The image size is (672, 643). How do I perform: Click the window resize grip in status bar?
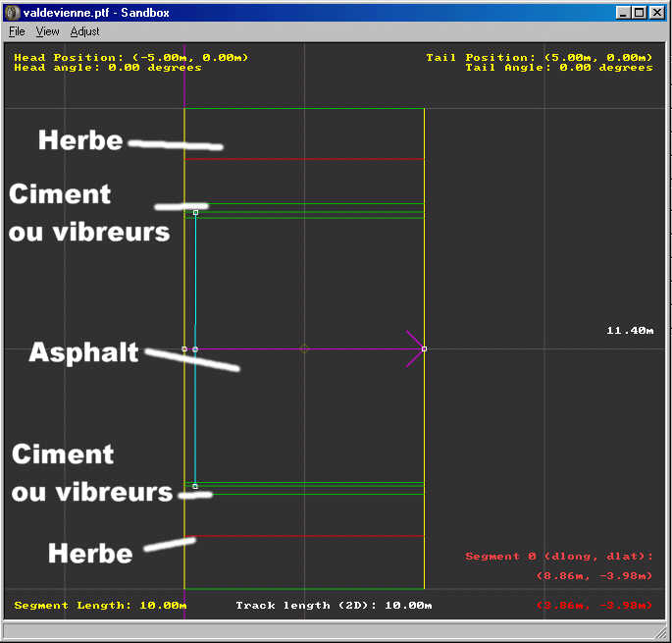tap(661, 632)
